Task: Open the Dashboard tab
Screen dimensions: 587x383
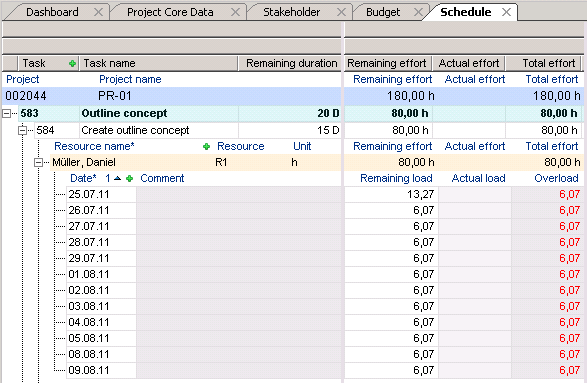Action: (52, 12)
